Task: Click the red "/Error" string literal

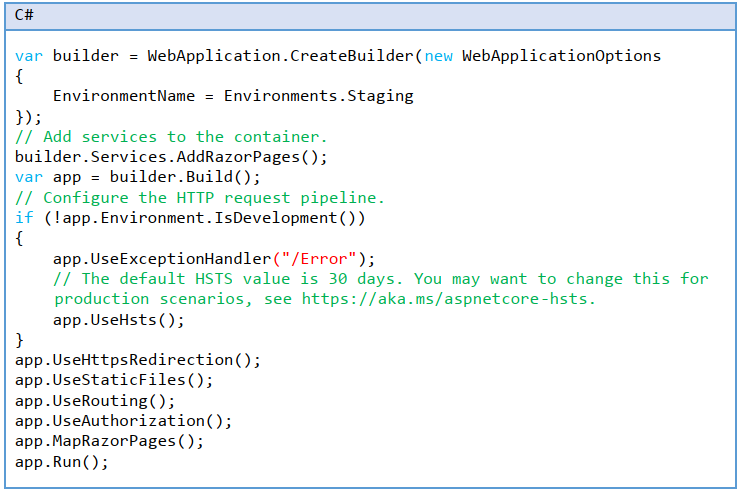Action: pos(319,259)
